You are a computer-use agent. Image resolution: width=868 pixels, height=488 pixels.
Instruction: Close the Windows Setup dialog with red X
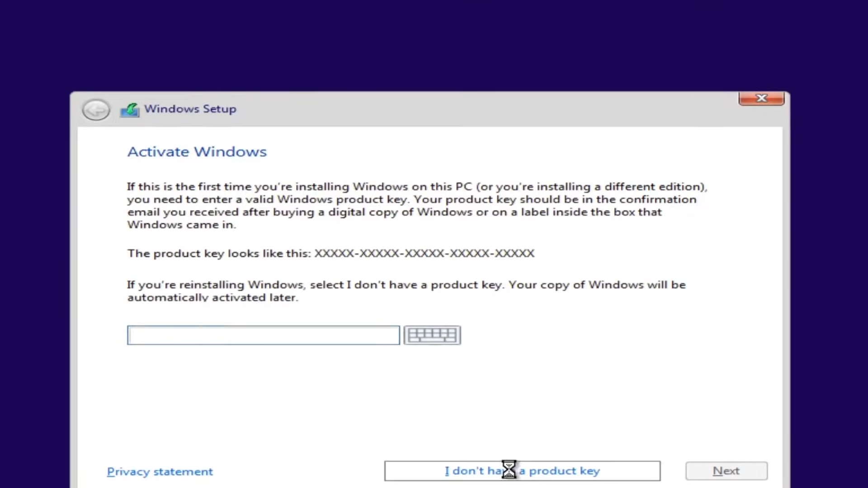pos(761,98)
